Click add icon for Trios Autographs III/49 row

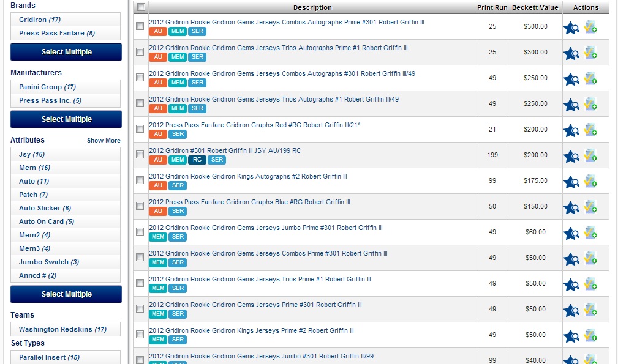pyautogui.click(x=590, y=104)
